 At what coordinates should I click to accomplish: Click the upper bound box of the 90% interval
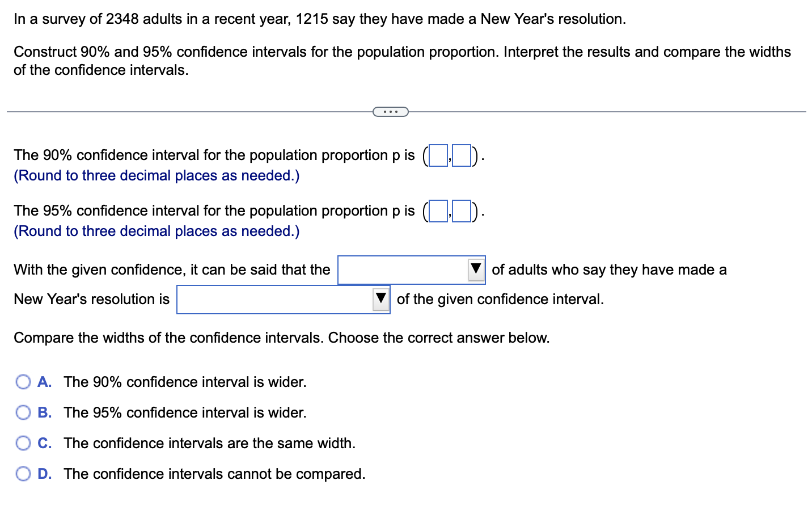tap(463, 155)
